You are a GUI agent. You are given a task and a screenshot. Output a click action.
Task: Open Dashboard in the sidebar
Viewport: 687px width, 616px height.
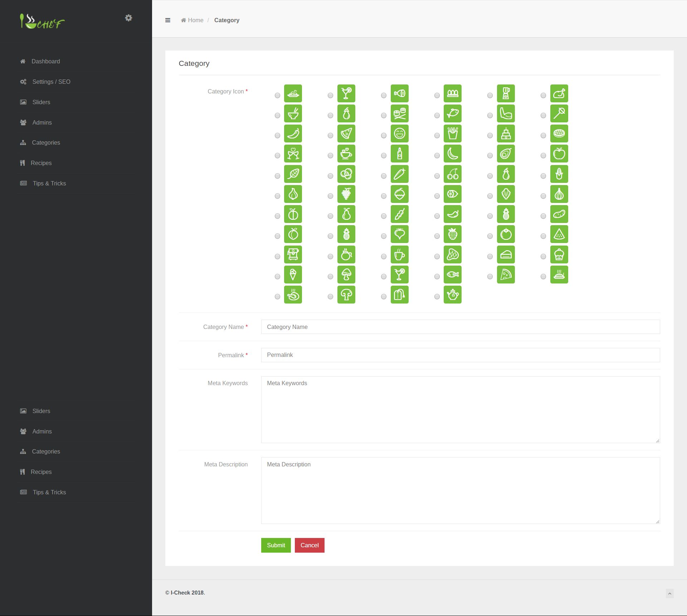click(x=45, y=61)
